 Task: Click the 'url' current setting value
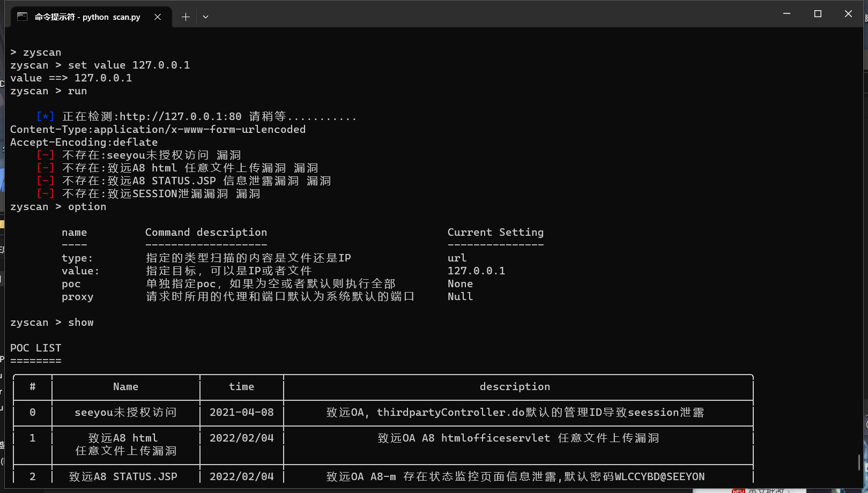457,258
